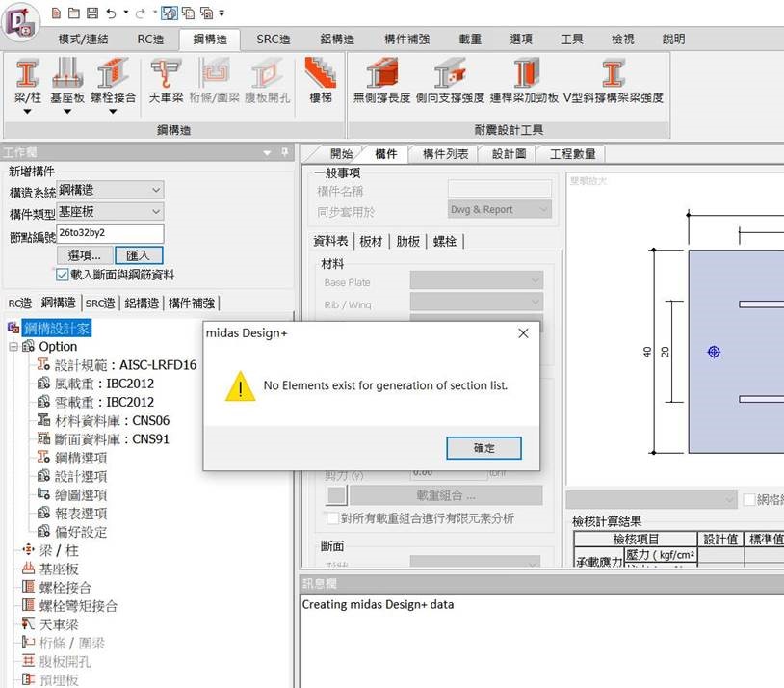
Task: Select 風載重：IBC2012 tree item
Action: pos(104,384)
